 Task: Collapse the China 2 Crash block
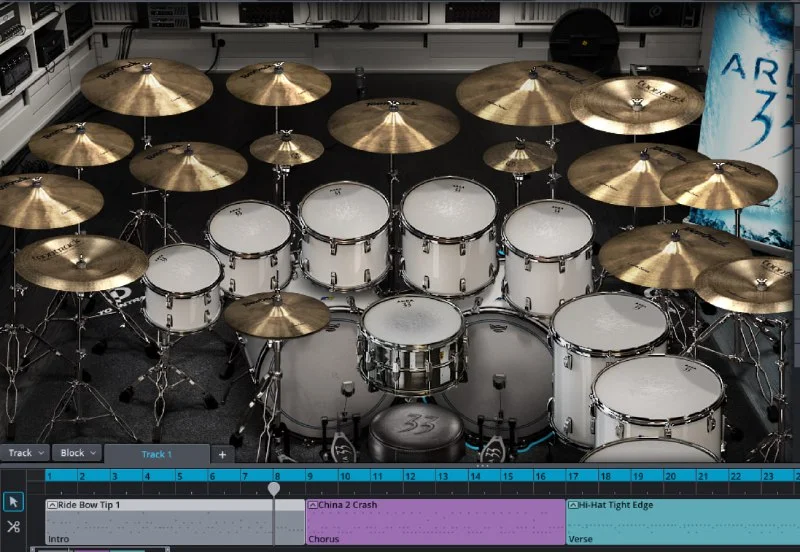coord(313,505)
